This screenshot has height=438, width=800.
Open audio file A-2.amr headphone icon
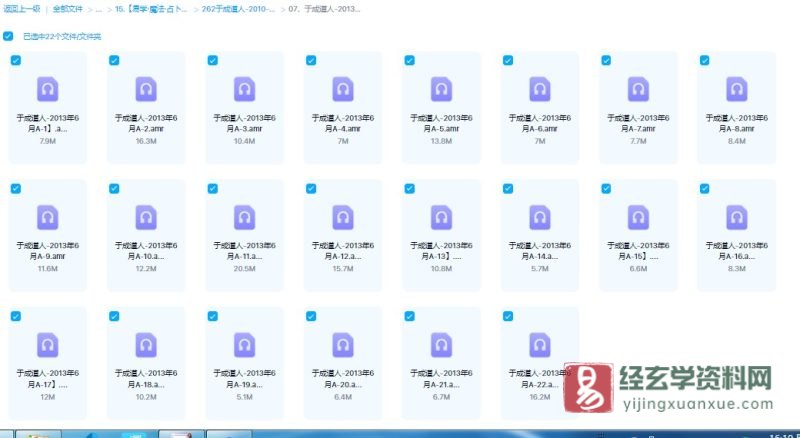click(146, 90)
